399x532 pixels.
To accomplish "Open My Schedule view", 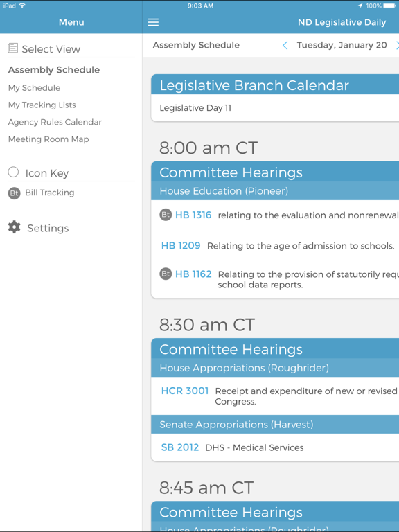I will click(x=34, y=88).
